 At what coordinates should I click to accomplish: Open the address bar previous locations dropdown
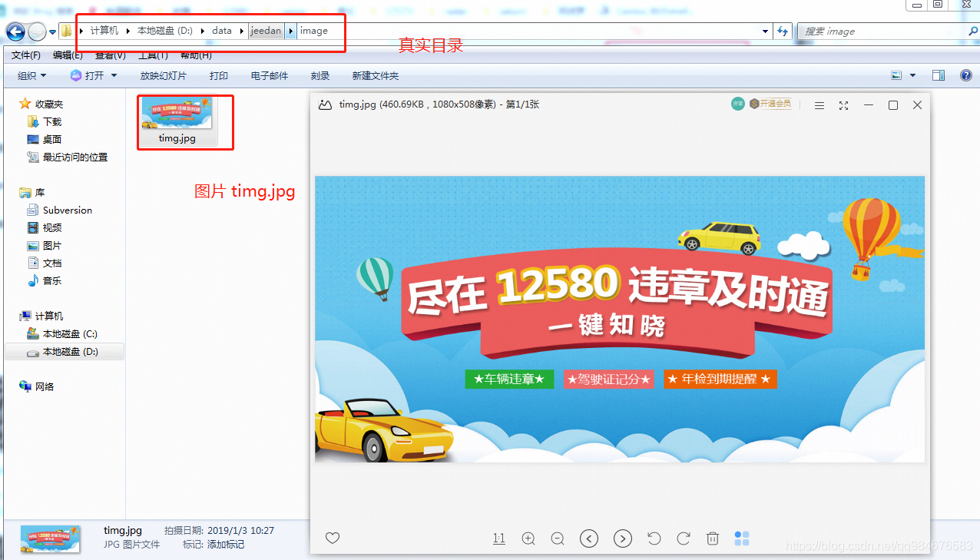pyautogui.click(x=765, y=31)
